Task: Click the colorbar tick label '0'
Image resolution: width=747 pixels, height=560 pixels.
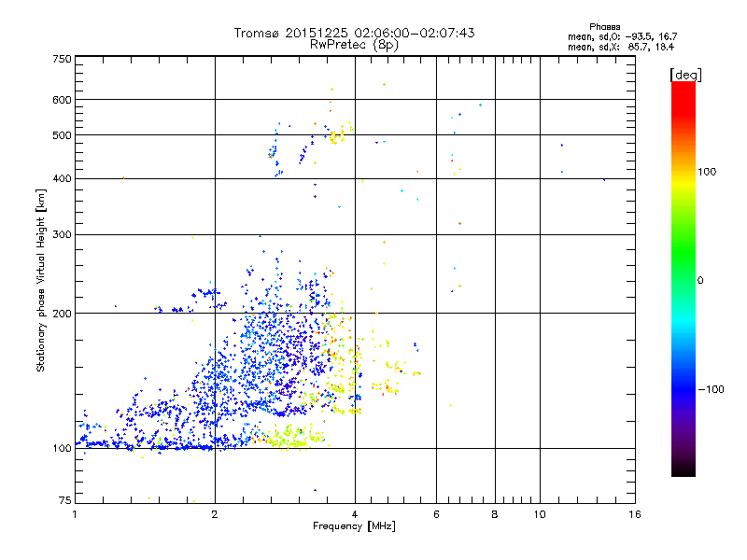Action: click(x=700, y=281)
